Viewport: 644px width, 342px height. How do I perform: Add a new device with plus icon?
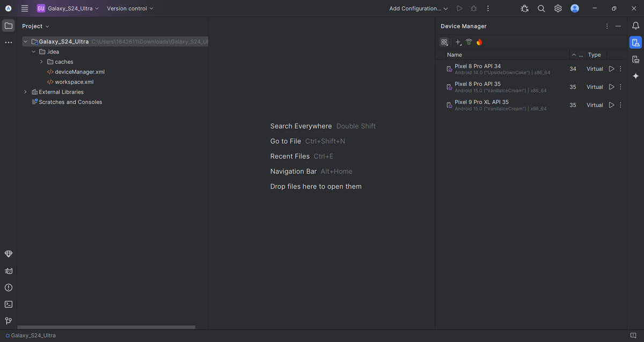tap(458, 42)
